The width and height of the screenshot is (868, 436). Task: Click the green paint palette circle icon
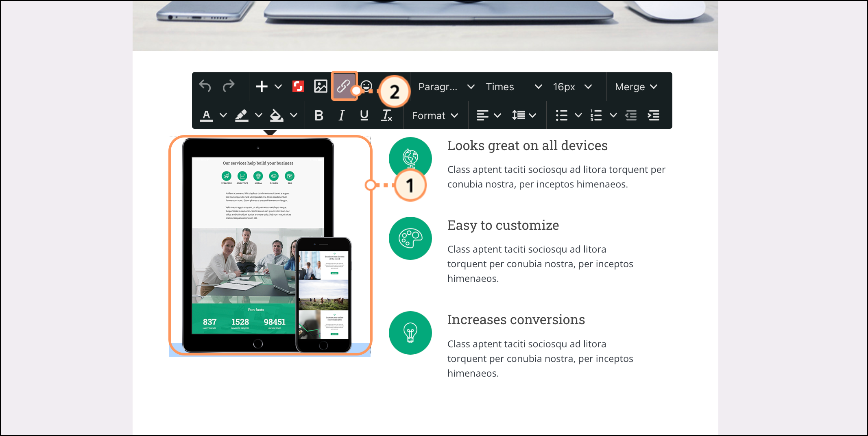coord(410,238)
